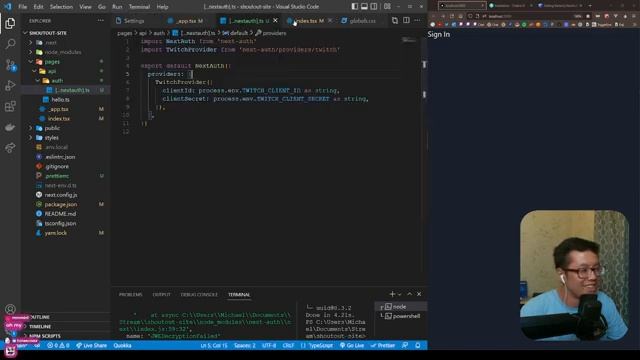
Task: Switch to the Output panel tab
Action: (161, 294)
